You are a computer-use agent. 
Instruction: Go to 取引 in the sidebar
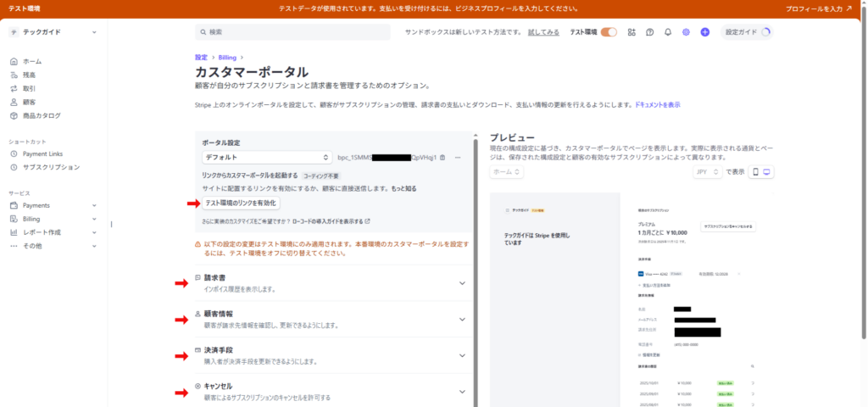[30, 88]
